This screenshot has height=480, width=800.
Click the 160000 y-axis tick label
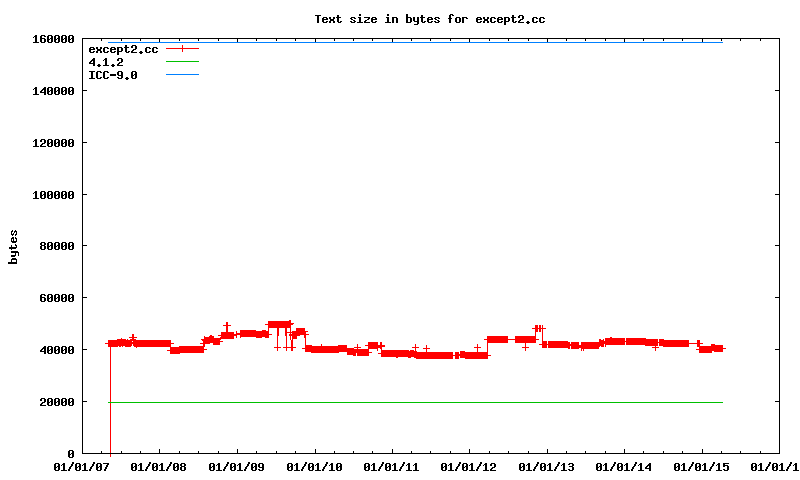pos(51,39)
